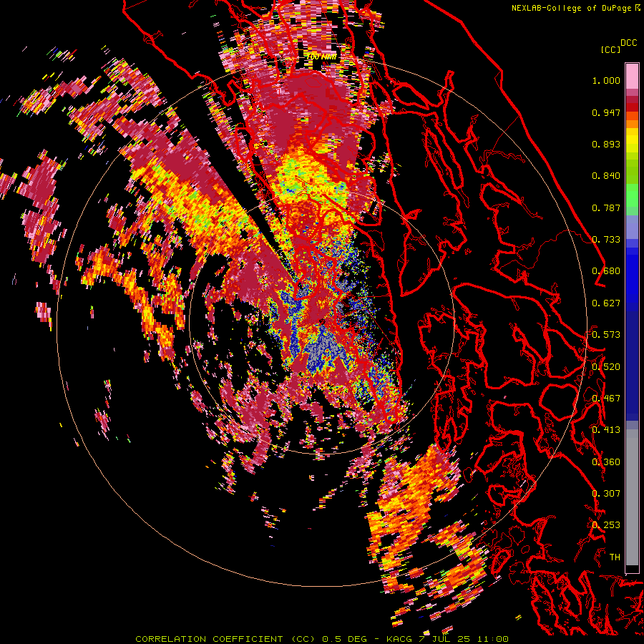The width and height of the screenshot is (644, 644).
Task: Click the 1.000 legend value
Action: tap(606, 80)
